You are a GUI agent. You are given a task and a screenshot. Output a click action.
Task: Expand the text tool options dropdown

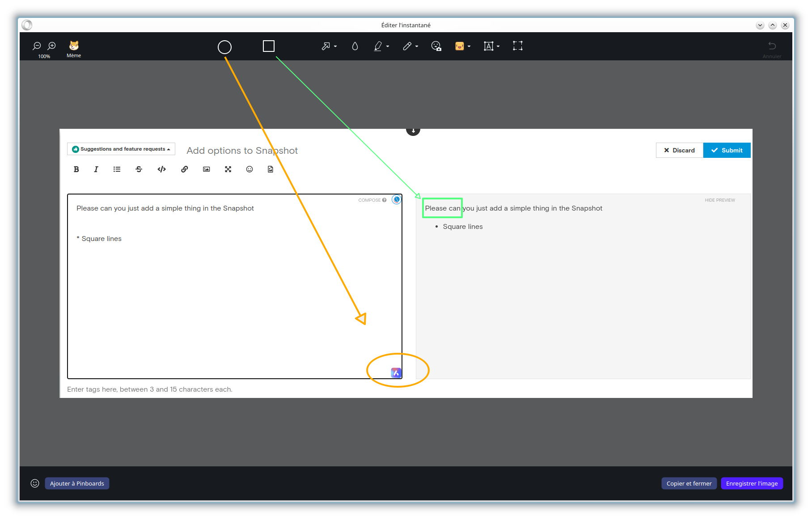(x=498, y=47)
